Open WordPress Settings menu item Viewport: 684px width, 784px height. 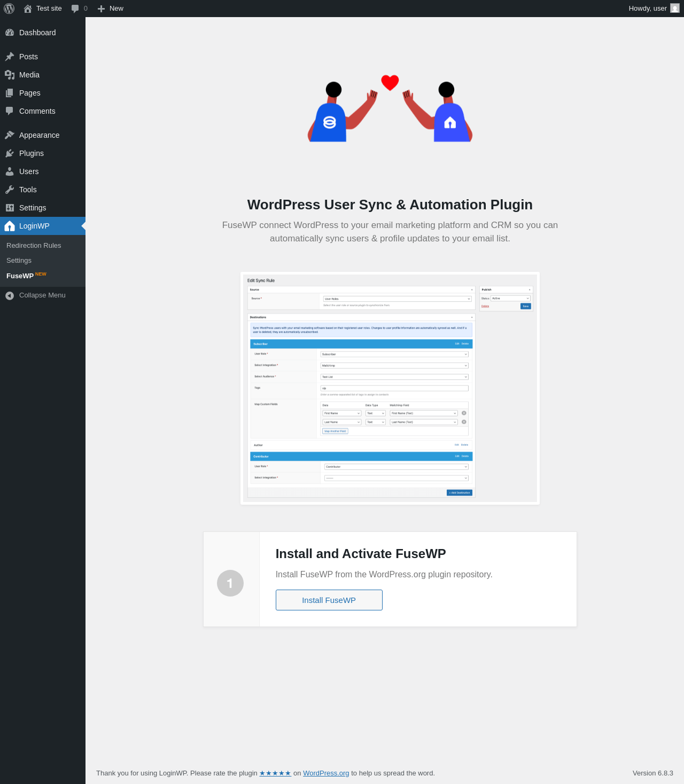tap(43, 208)
